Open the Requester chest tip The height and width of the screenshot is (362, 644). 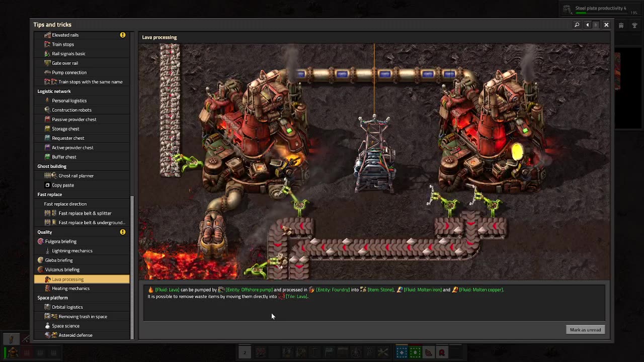[x=82, y=138]
